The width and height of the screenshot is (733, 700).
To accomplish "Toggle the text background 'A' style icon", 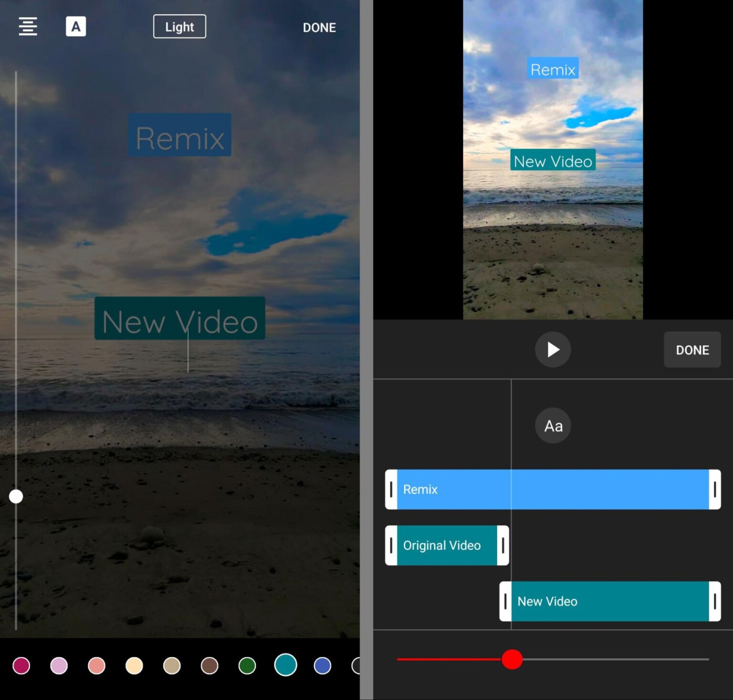I will click(x=76, y=26).
